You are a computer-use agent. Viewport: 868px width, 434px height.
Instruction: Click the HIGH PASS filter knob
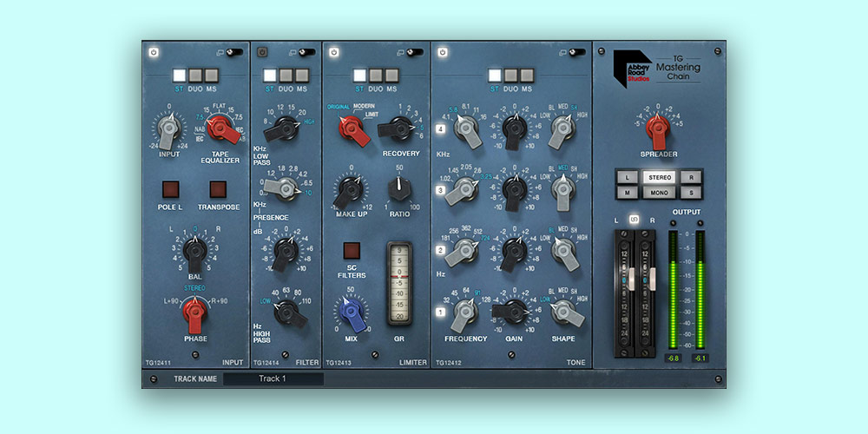[x=288, y=313]
